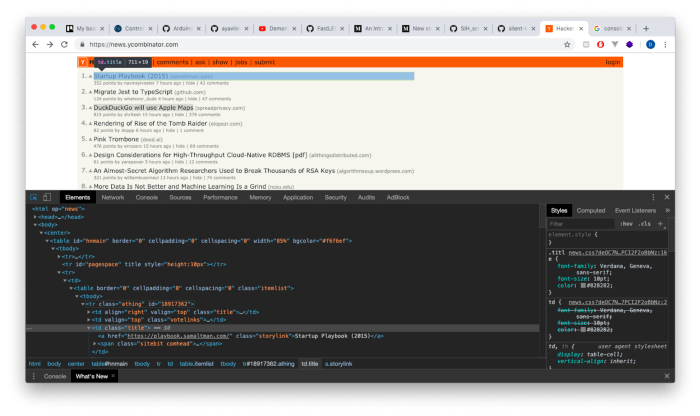
Task: Close the DevTools drawer
Action: [667, 376]
